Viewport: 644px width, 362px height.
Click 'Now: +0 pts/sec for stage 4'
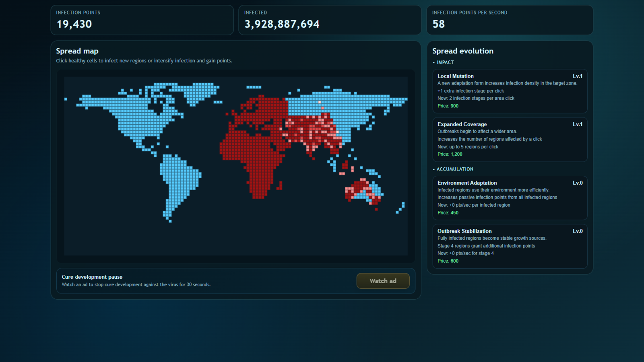coord(466,253)
